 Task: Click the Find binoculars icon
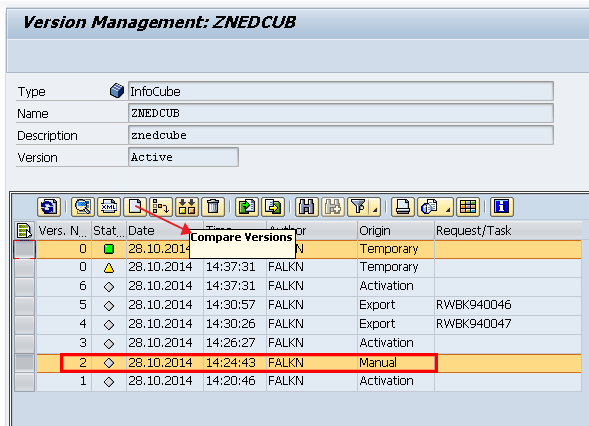(x=307, y=207)
